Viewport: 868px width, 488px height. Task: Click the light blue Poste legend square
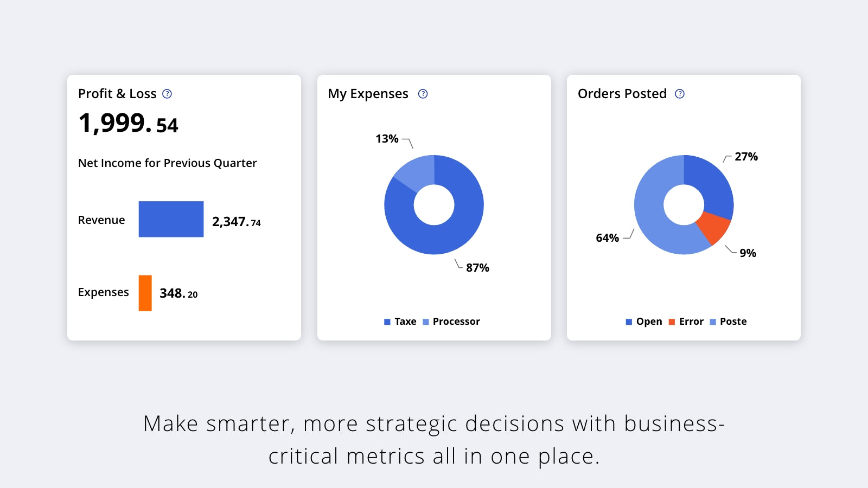coord(713,322)
